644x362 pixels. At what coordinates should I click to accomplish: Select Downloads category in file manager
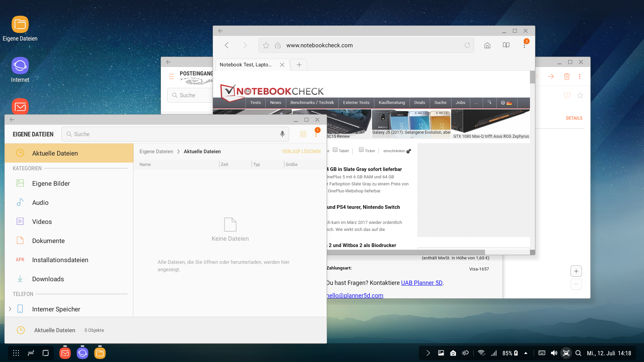pos(48,279)
